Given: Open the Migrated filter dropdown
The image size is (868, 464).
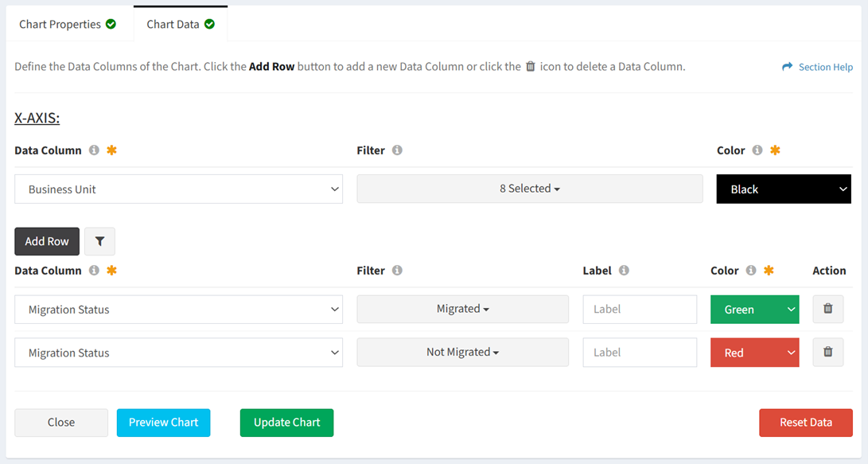Looking at the screenshot, I should click(463, 309).
